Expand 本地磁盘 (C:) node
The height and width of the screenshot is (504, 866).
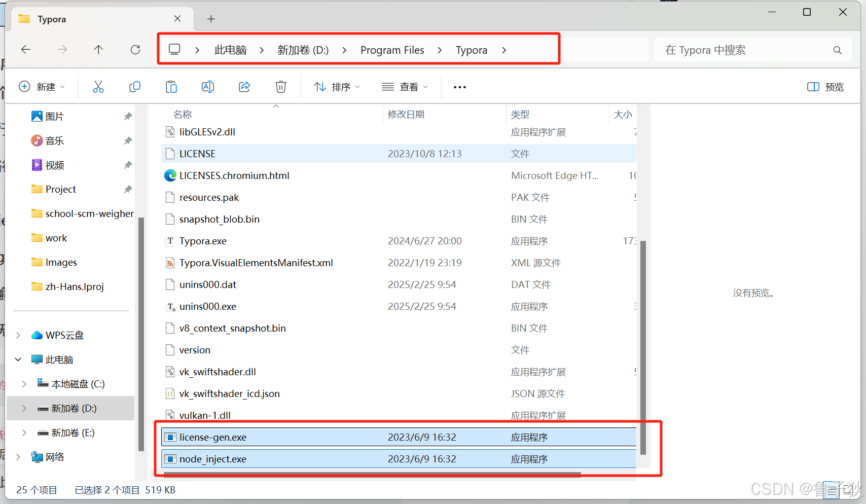point(24,384)
